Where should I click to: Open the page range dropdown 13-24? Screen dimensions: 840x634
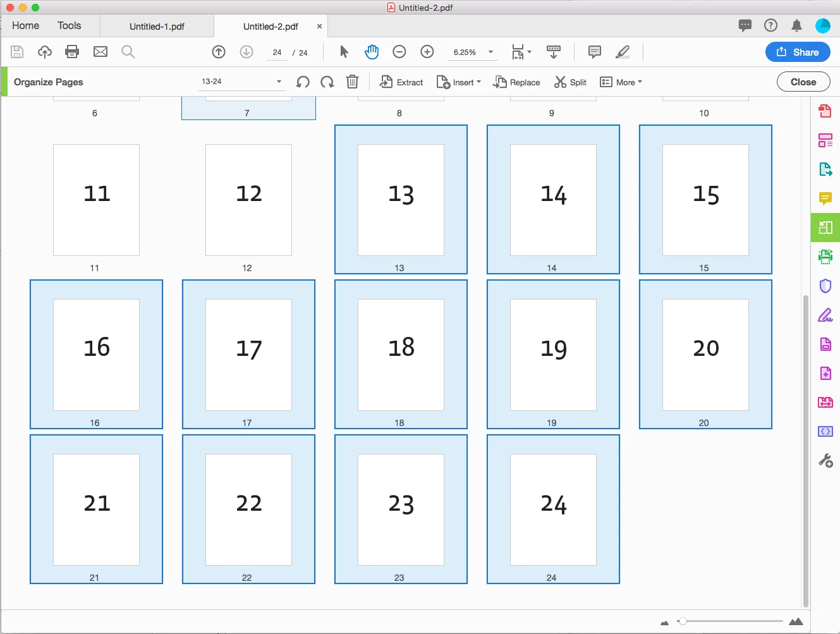[x=241, y=82]
